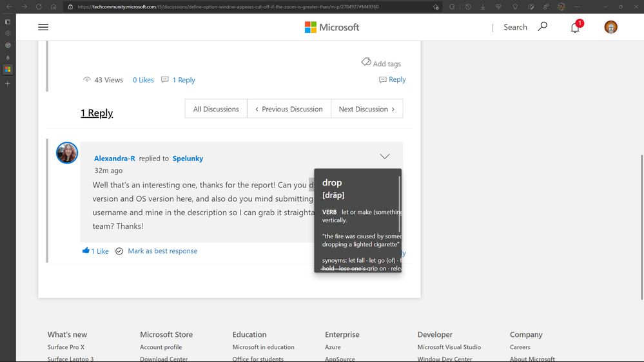Expand reply options chevron

point(384,157)
